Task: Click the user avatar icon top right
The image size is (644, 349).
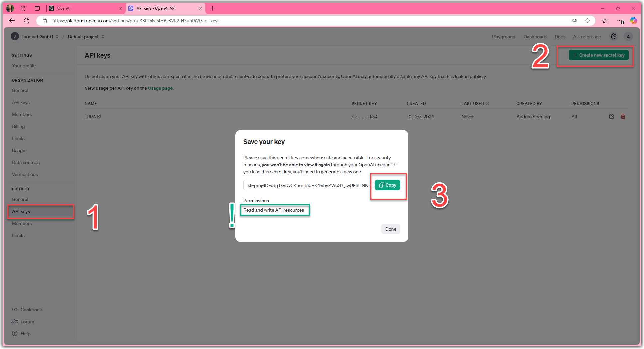Action: [628, 37]
